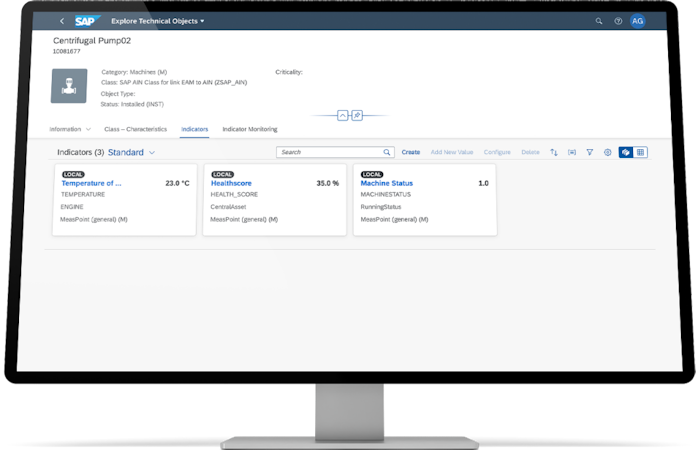Viewport: 696px width, 450px height.
Task: Open the filter funnel icon
Action: 589,152
